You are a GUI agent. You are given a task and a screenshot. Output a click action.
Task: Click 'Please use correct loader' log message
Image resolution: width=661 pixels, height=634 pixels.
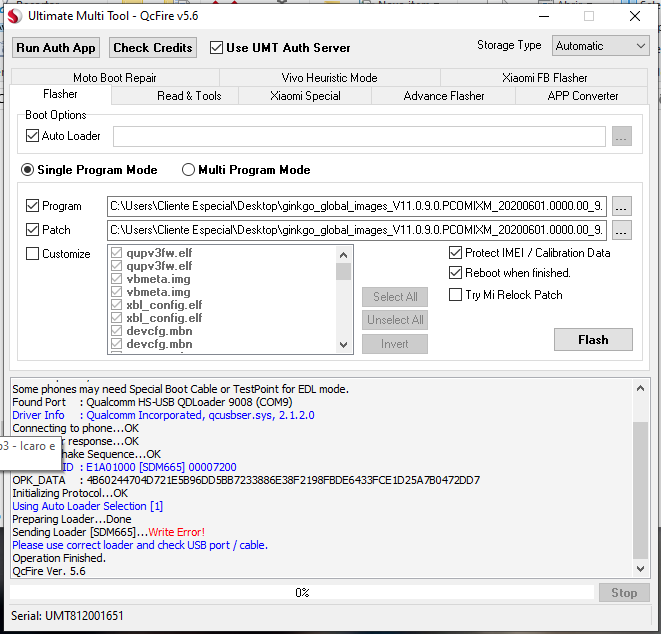pos(140,545)
